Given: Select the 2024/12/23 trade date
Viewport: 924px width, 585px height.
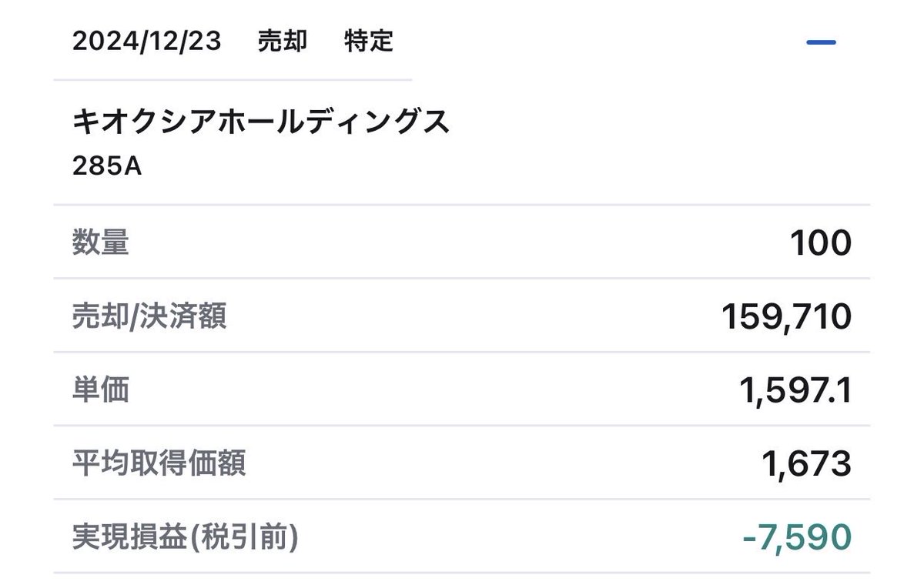Looking at the screenshot, I should (x=147, y=42).
